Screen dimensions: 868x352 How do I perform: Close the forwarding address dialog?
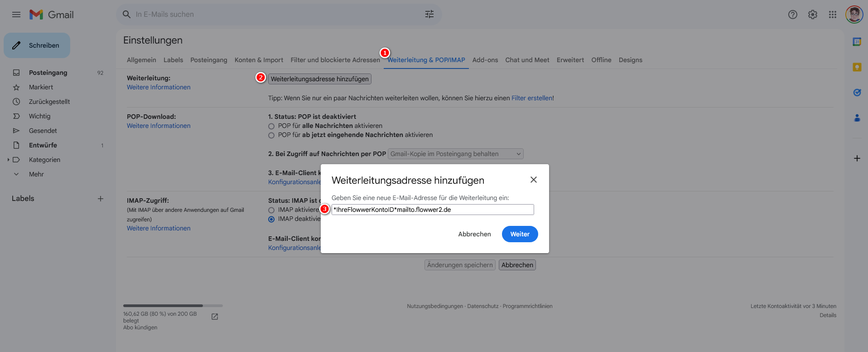click(x=534, y=180)
